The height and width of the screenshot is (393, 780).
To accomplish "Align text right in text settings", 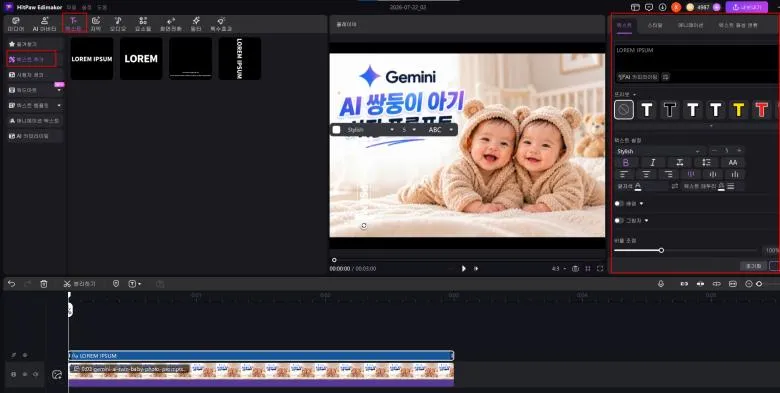I will [x=669, y=175].
